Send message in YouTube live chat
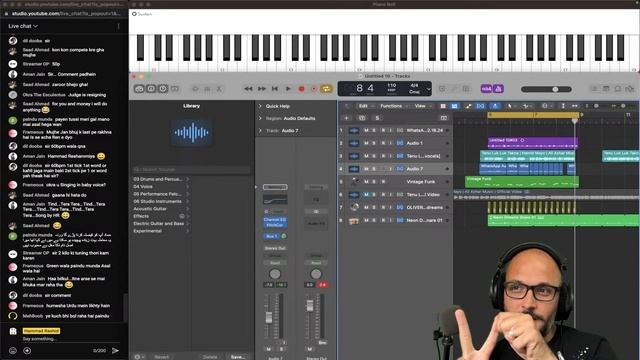The width and height of the screenshot is (640, 360). (116, 350)
